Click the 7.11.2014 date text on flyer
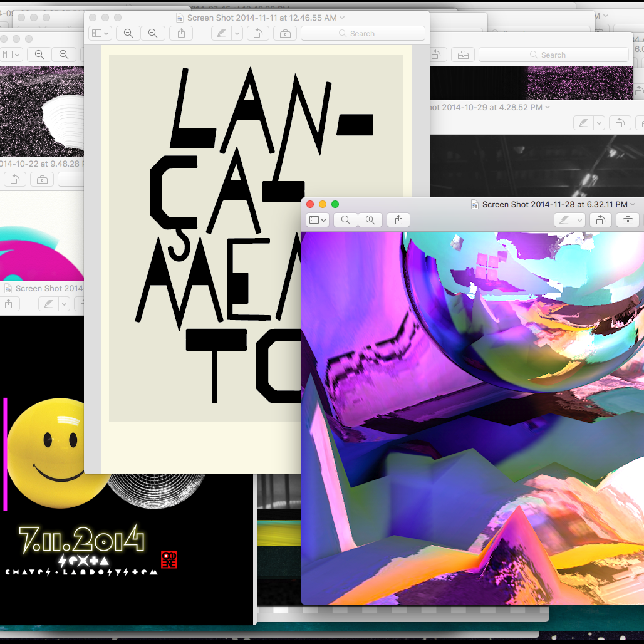 pyautogui.click(x=81, y=539)
